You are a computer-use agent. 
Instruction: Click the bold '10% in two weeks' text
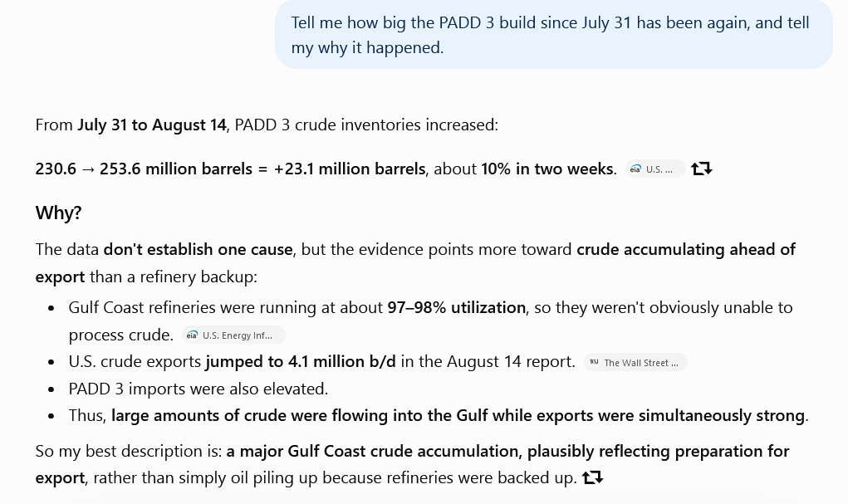click(547, 169)
